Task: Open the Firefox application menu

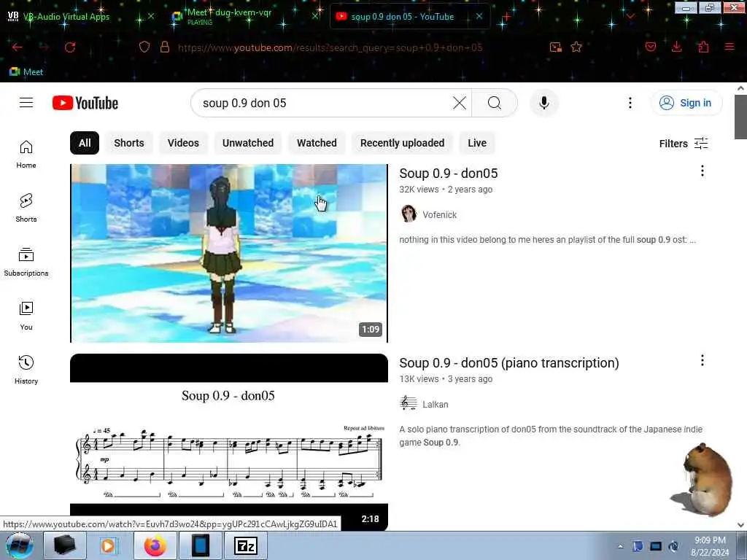Action: [729, 47]
